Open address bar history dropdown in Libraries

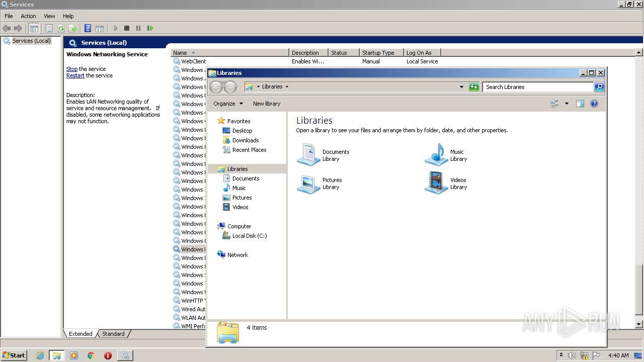coord(461,87)
